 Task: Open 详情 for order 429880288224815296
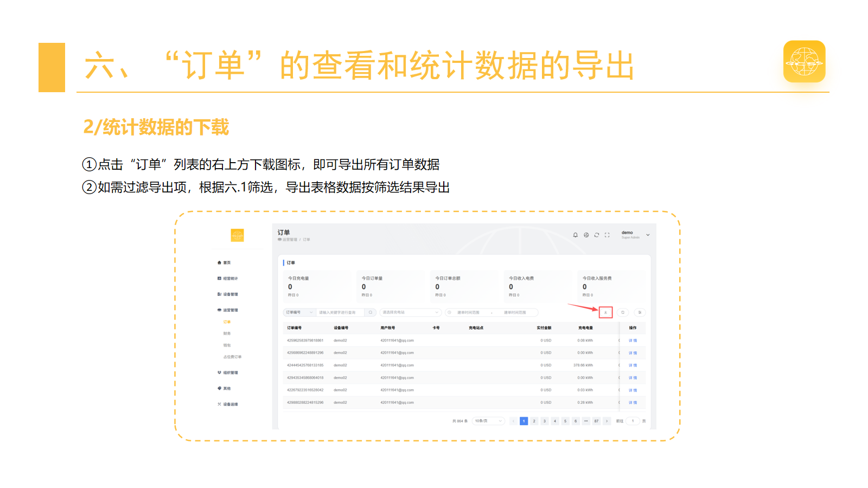click(x=633, y=403)
